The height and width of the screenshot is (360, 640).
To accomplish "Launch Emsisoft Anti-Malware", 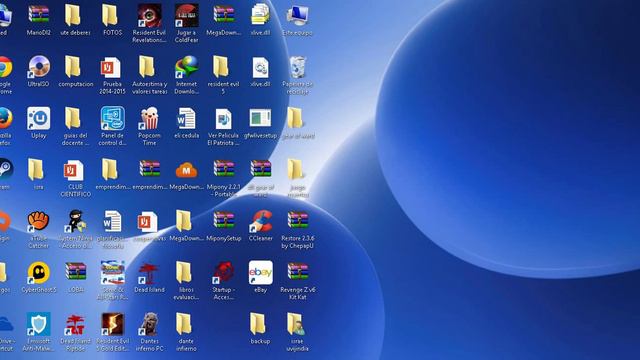I will click(x=38, y=324).
